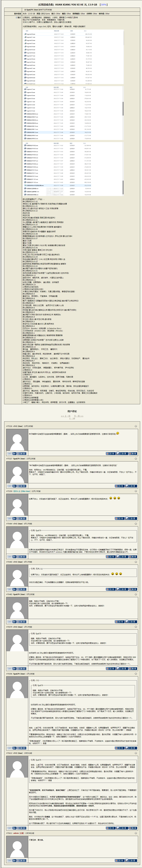This screenshot has height=868, width=142.
Task: Edit comment #75326 with 编辑
Action: [133, 454]
